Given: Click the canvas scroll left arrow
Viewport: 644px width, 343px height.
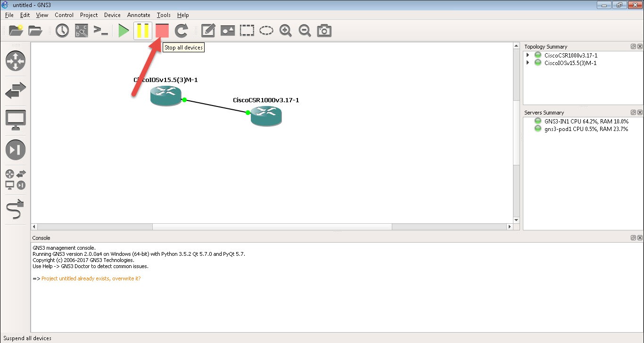Looking at the screenshot, I should (x=34, y=227).
